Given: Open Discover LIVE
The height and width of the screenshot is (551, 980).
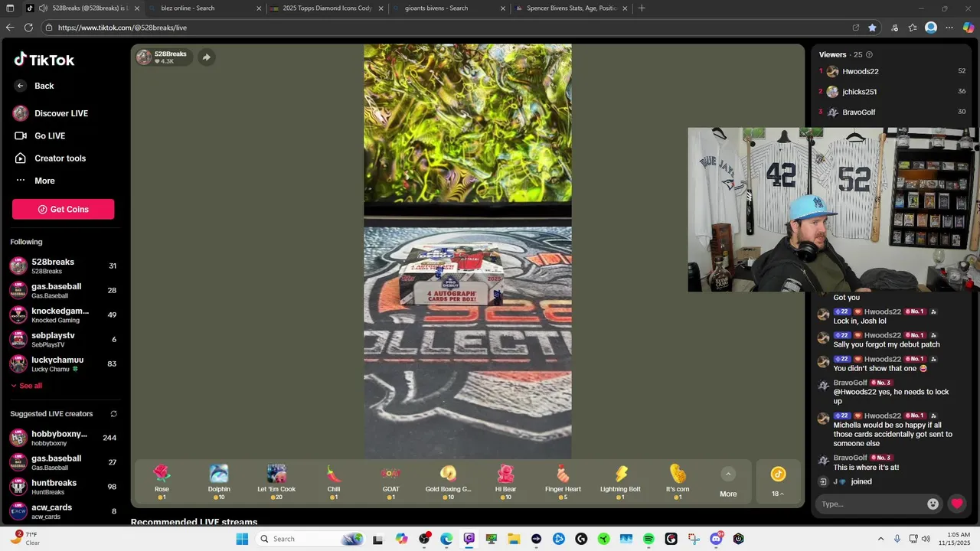Looking at the screenshot, I should tap(51, 113).
